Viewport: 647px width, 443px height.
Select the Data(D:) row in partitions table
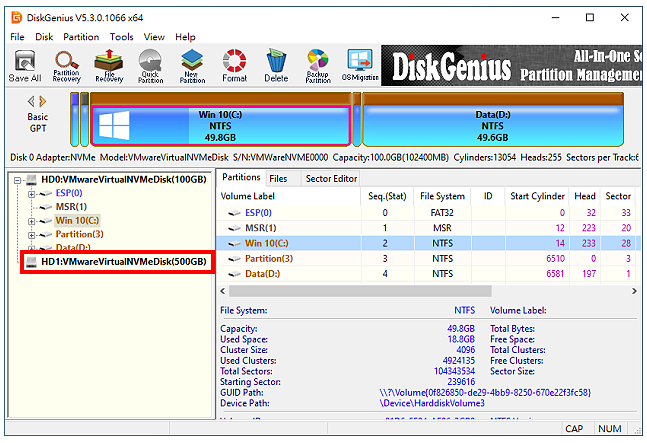point(427,274)
